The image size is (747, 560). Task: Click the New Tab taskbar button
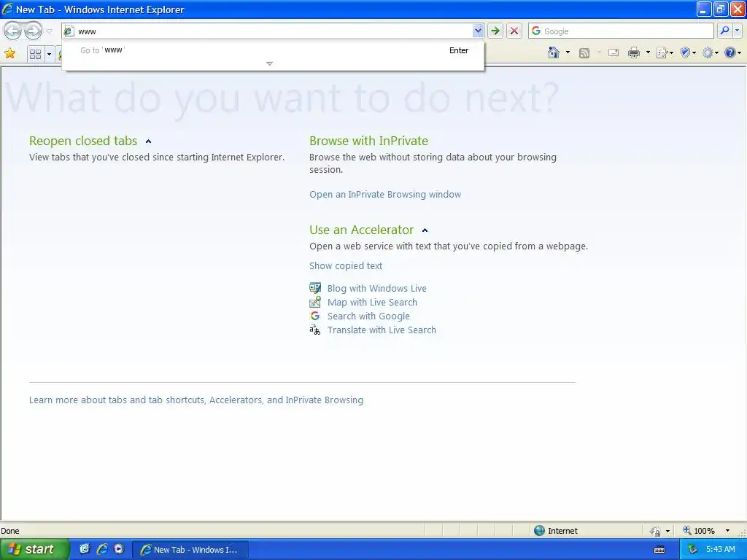click(x=190, y=550)
